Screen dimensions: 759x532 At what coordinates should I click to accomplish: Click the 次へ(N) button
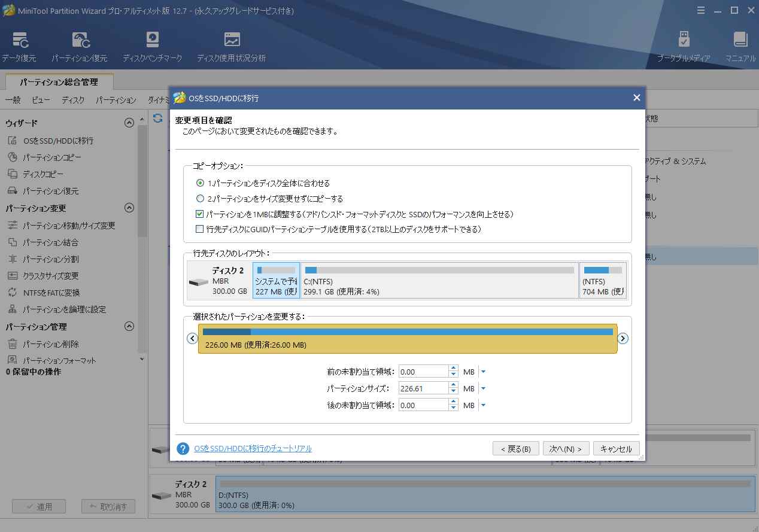[x=565, y=448]
